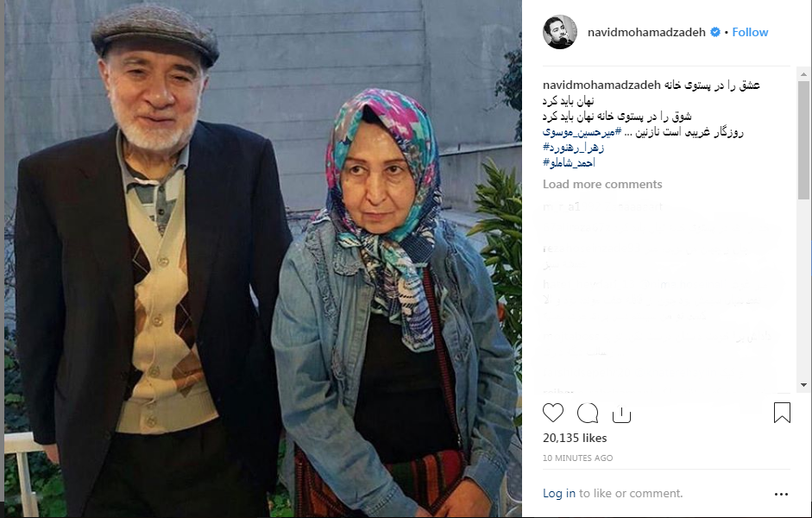The width and height of the screenshot is (812, 518).
Task: Open the زهرا_رهنورد hashtag
Action: pyautogui.click(x=573, y=148)
